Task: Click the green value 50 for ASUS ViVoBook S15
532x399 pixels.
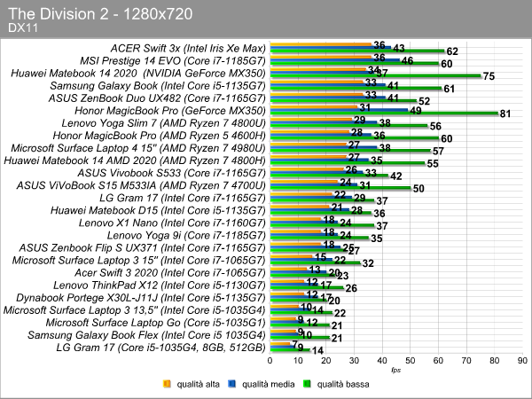Action: [419, 189]
